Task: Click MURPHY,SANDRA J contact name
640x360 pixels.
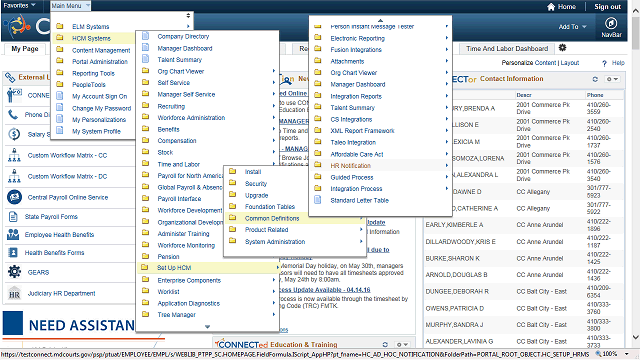Action: tap(454, 324)
